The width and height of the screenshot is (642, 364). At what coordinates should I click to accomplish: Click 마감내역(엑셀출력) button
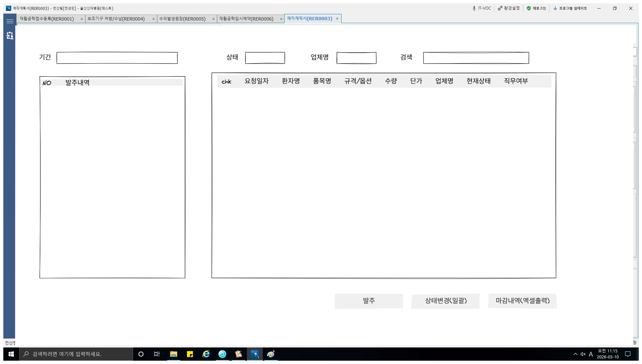tap(523, 301)
